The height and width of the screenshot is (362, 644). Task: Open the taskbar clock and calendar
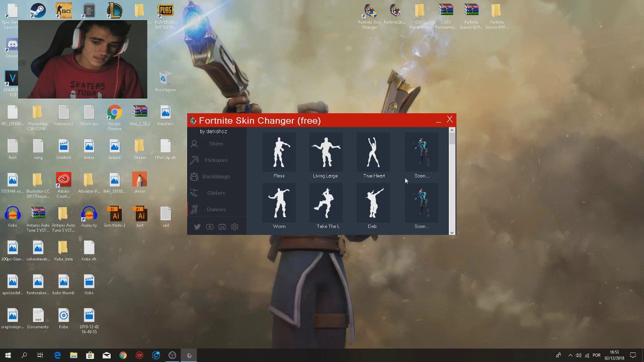[x=614, y=355]
